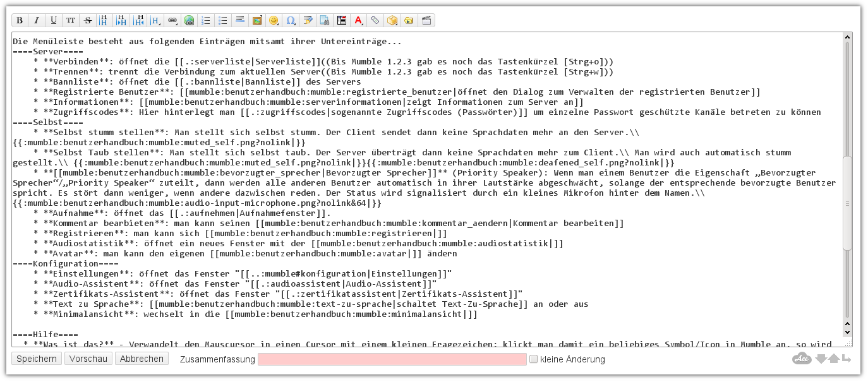Open the text color (red A) picker
Viewport: 868px width, 382px height.
point(359,20)
